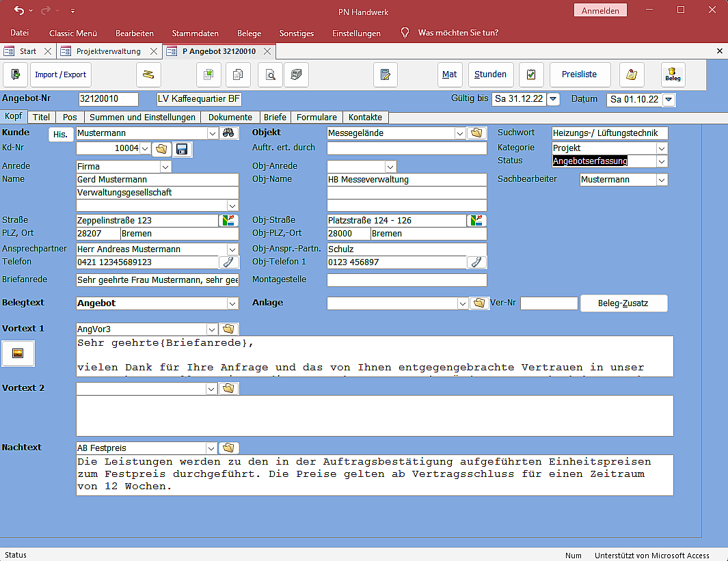This screenshot has width=728, height=561.
Task: Expand the Status dropdown showing Angebotserfassung
Action: pos(661,162)
